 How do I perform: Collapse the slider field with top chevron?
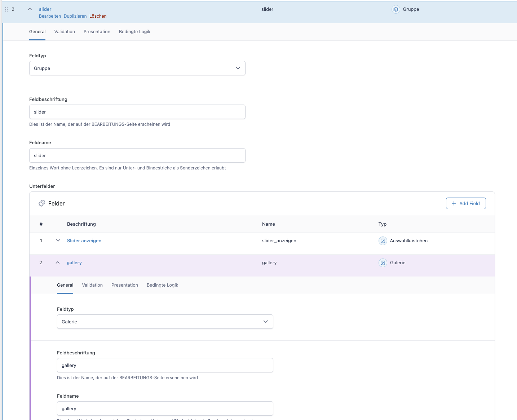click(x=30, y=9)
